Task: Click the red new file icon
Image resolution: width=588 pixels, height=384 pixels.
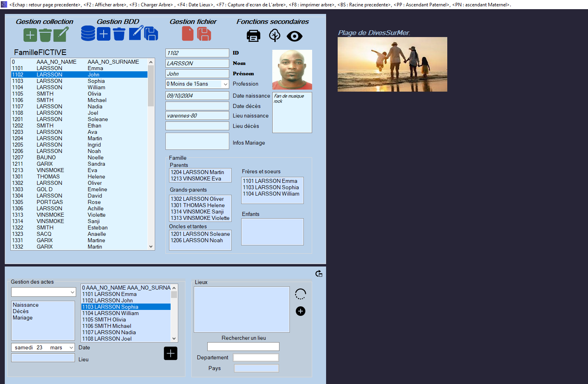Action: (188, 34)
